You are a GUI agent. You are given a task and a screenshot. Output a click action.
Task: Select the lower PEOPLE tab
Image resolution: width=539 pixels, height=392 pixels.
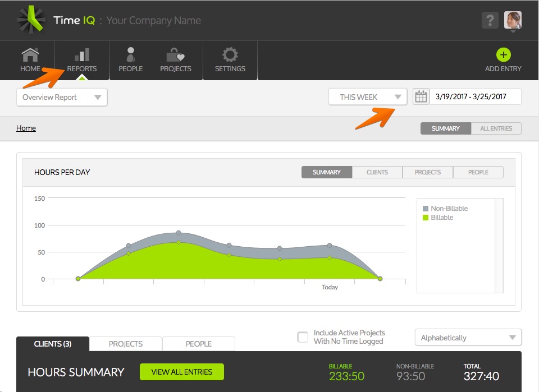(199, 344)
